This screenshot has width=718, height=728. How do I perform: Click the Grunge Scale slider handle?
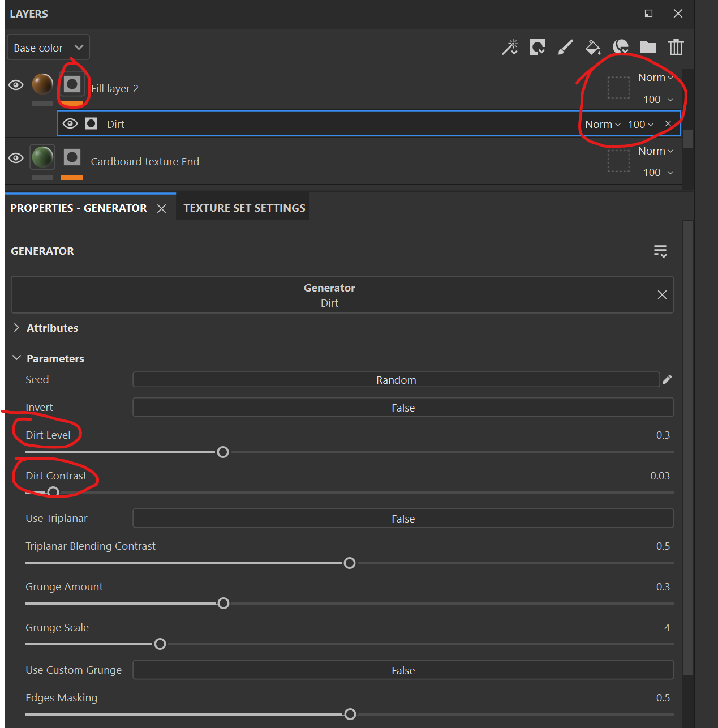coord(160,644)
